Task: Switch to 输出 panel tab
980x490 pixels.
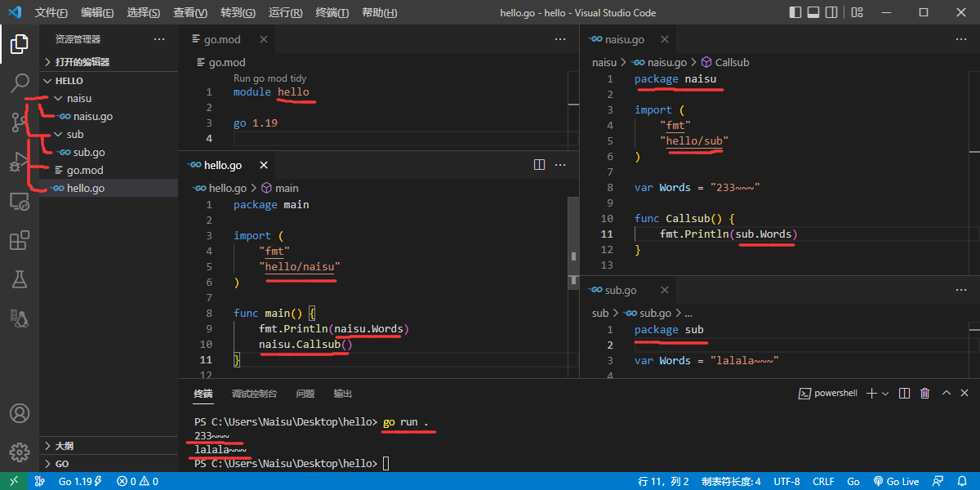Action: [x=343, y=394]
